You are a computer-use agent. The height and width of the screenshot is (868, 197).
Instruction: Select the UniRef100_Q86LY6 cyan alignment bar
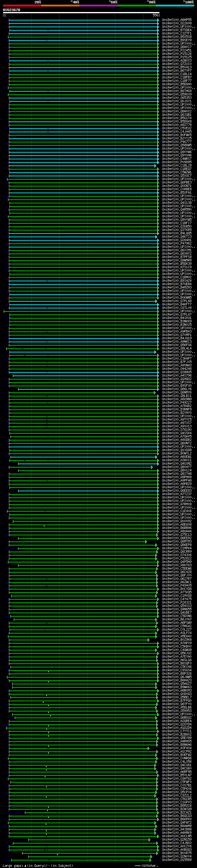tap(88, 389)
